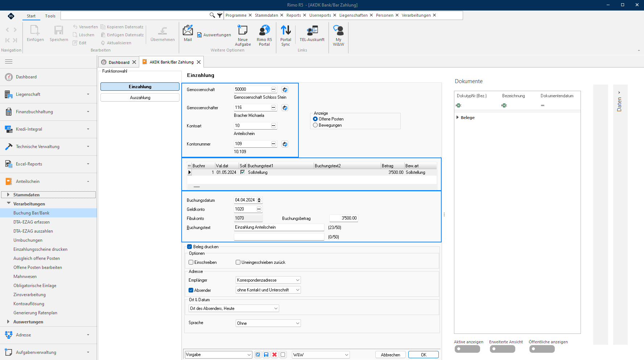Image resolution: width=644 pixels, height=360 pixels.
Task: Save the Vorgabe preset
Action: coord(266,355)
